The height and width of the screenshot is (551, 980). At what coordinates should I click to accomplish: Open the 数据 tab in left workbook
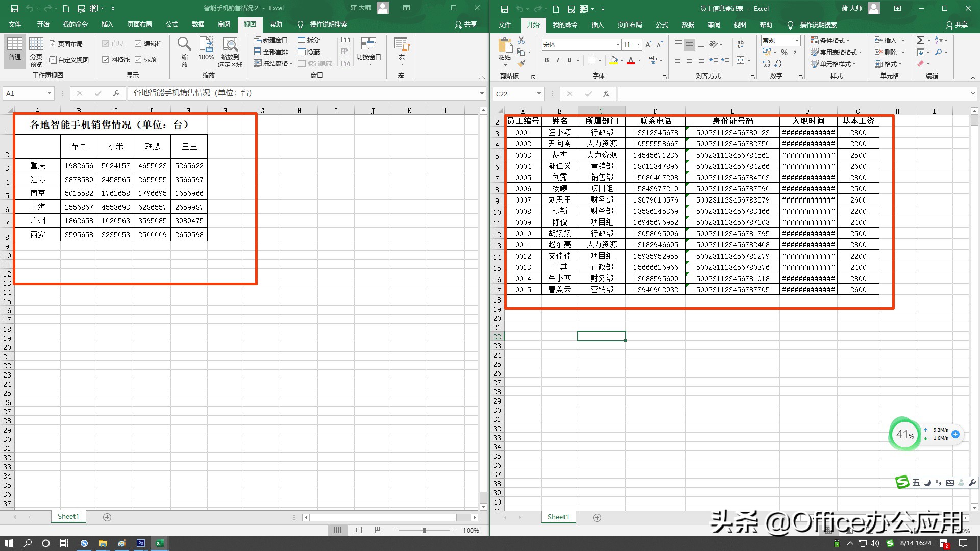point(198,24)
